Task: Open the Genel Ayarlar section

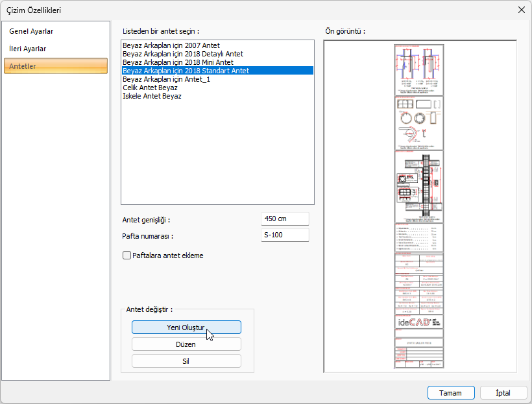Action: point(31,31)
